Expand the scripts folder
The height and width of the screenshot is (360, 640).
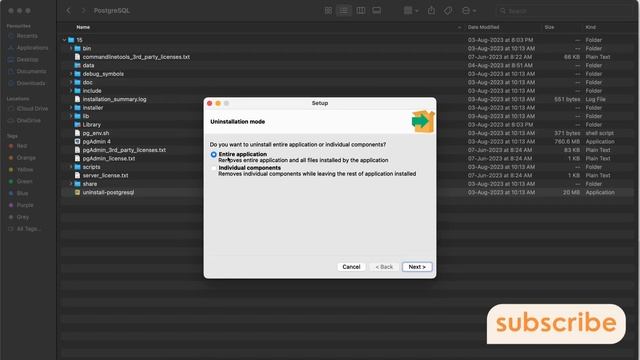(71, 167)
